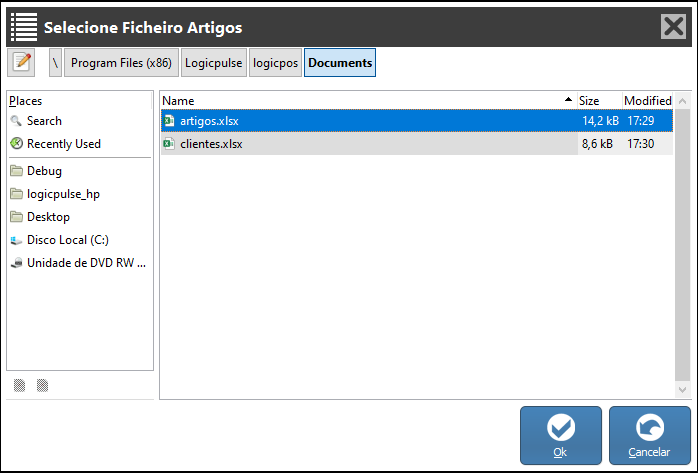The width and height of the screenshot is (698, 473).
Task: Select the Unidade de DVD RW drive
Action: point(85,263)
